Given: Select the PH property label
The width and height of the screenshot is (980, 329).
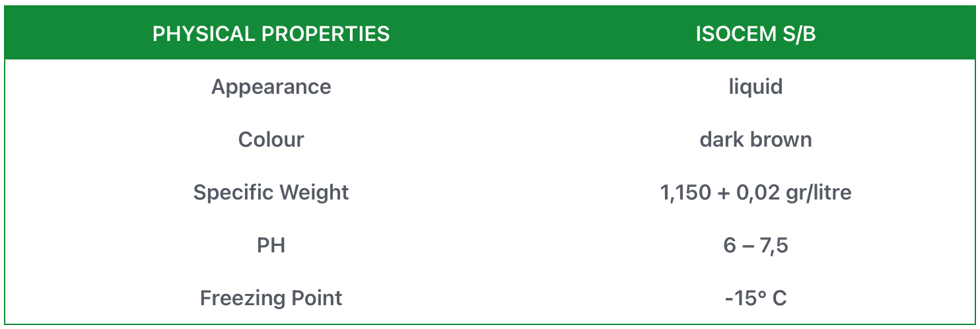Looking at the screenshot, I should [x=271, y=245].
